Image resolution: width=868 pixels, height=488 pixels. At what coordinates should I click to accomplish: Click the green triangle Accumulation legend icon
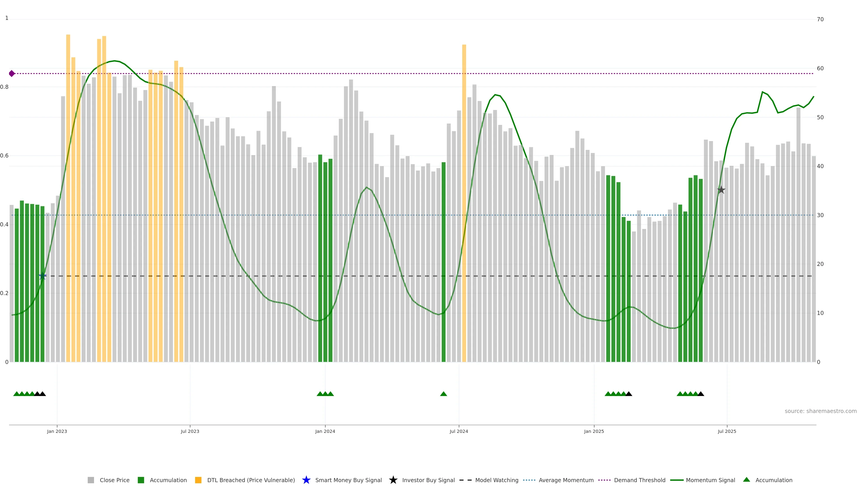[746, 480]
